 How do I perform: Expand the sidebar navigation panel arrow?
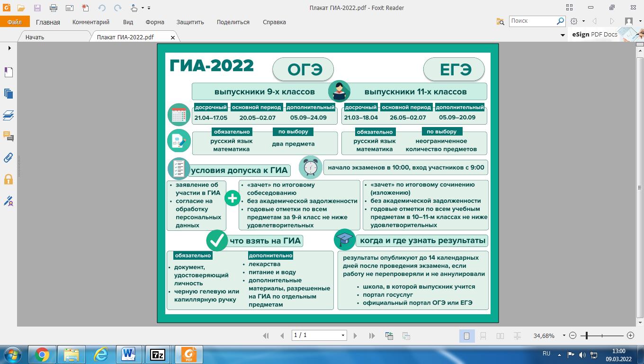click(x=9, y=48)
